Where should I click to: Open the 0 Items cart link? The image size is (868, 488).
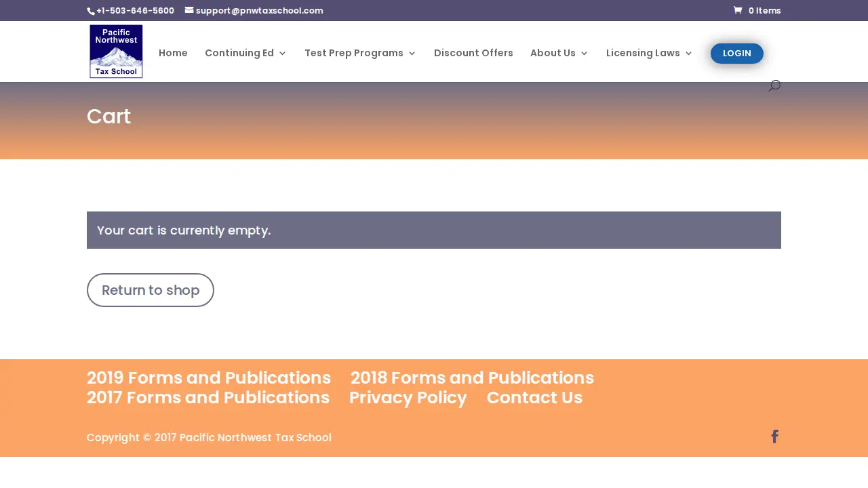coord(757,10)
